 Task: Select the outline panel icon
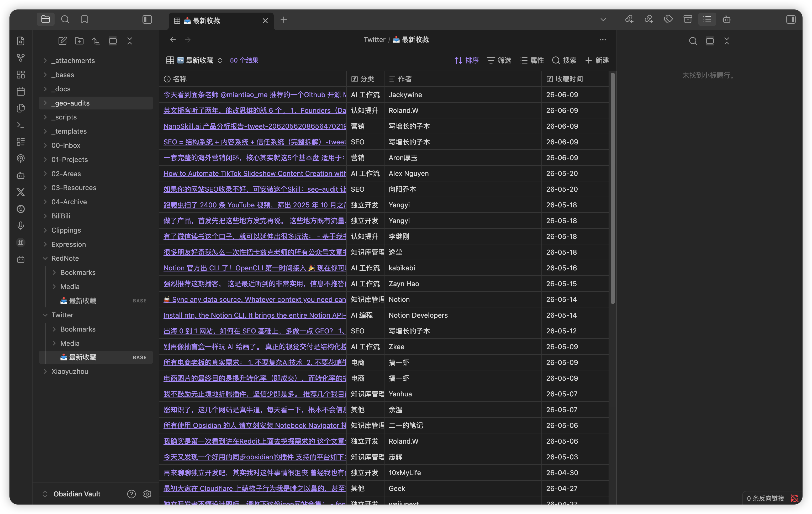(708, 19)
